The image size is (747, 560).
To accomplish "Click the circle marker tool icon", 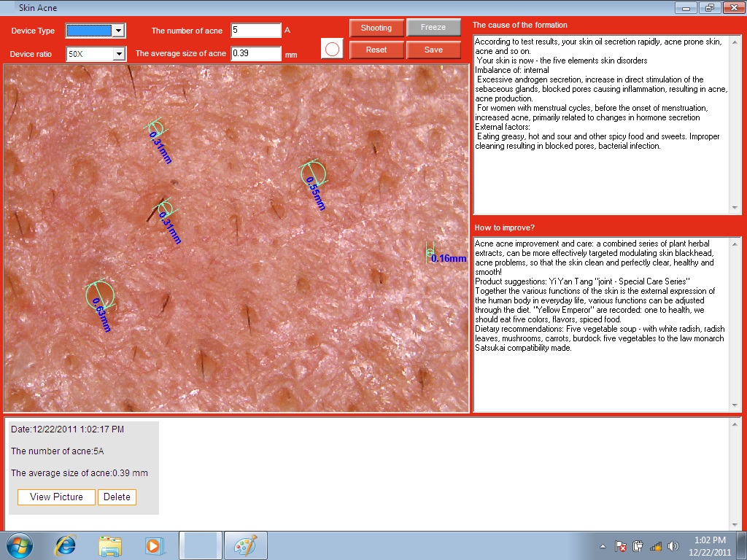I will 332,50.
